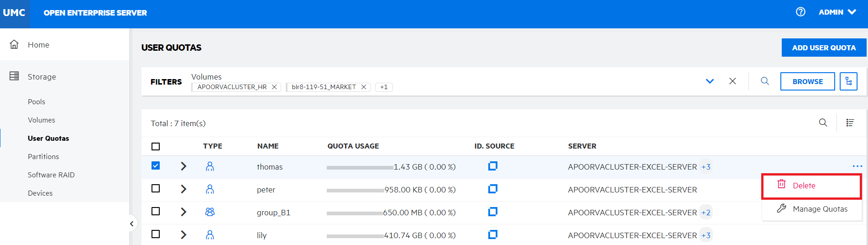Choose Manage Quotas from the context menu
Screen dimensions: 868x245
[x=820, y=209]
